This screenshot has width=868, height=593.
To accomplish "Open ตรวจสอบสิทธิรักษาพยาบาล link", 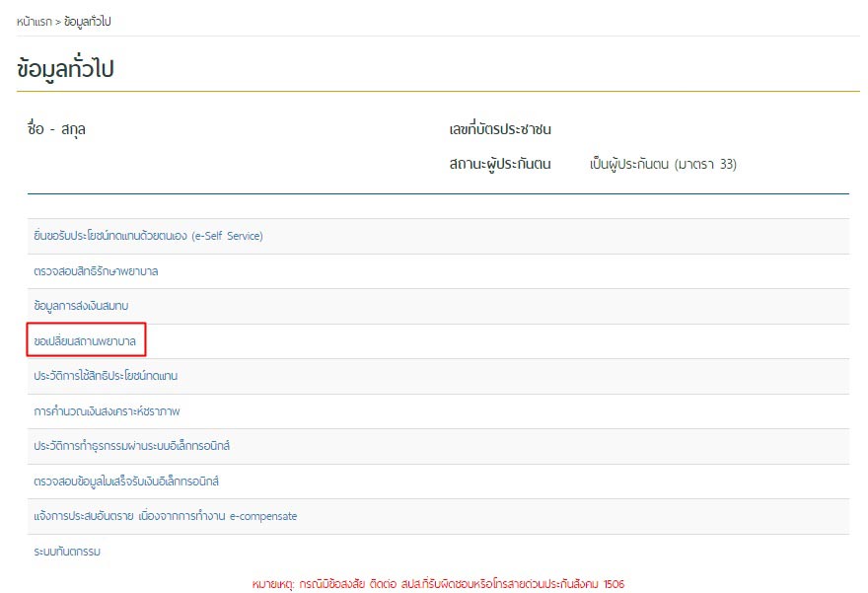I will point(96,271).
